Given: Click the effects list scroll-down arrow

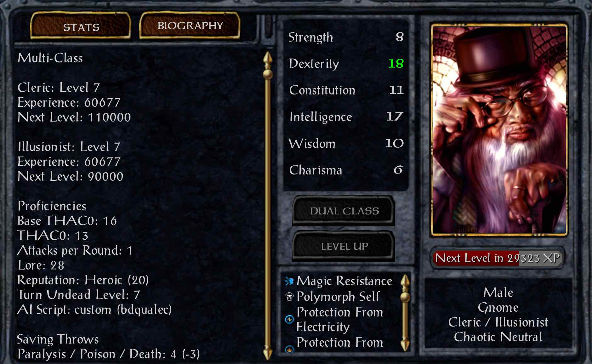Looking at the screenshot, I should [405, 344].
